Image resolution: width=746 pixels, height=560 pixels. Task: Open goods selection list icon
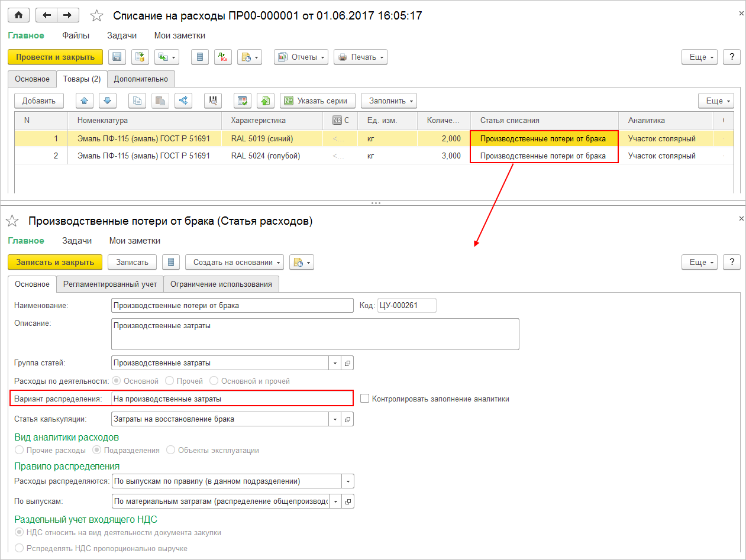(243, 101)
